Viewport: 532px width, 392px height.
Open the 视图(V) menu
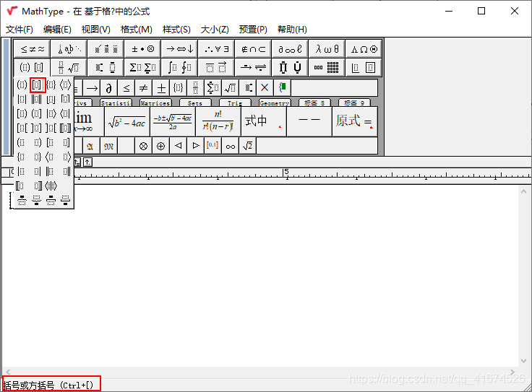(95, 29)
